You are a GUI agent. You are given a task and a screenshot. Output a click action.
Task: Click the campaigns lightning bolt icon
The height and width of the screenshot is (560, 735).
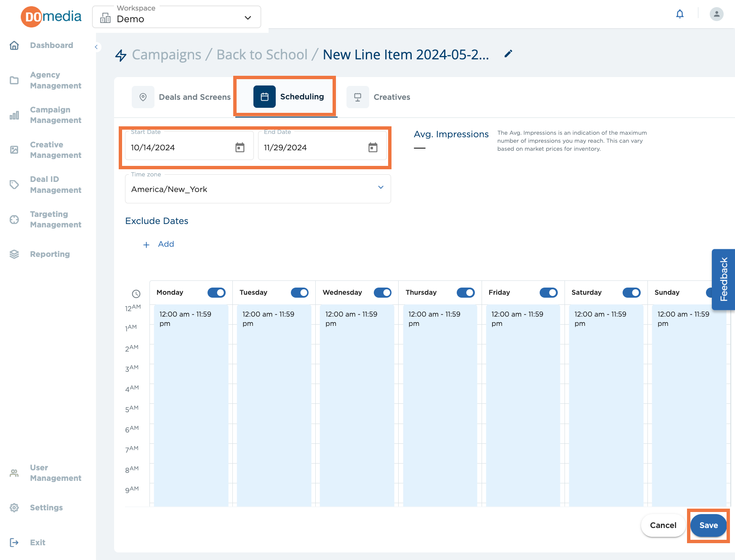click(121, 55)
